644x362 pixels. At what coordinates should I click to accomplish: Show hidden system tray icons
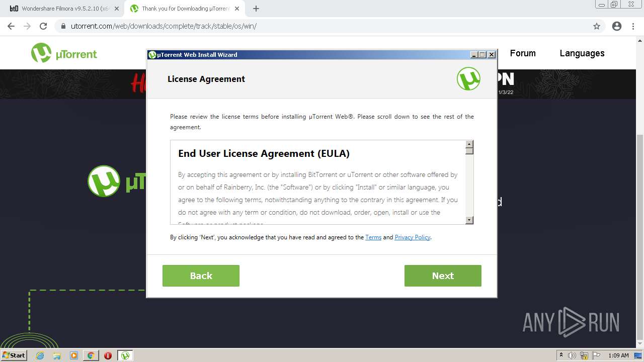point(561,355)
